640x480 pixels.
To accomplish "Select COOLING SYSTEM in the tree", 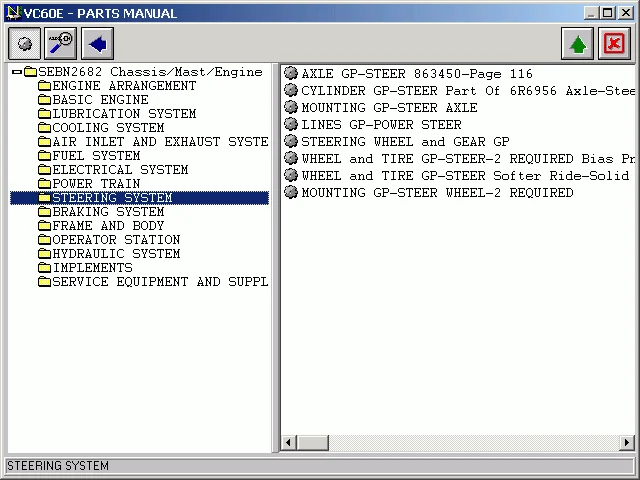I will coord(108,128).
